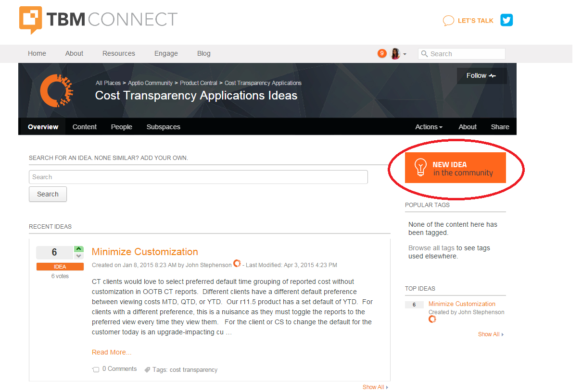Open the top navigation About menu
This screenshot has width=582, height=392.
tap(74, 53)
